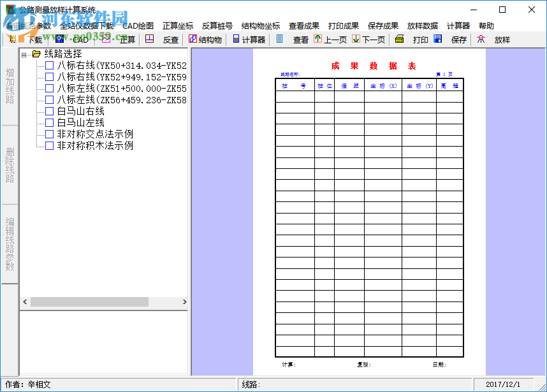Viewport: 547px width, 392px height.
Task: Click the 查看 view results icon
Action: coord(279,39)
